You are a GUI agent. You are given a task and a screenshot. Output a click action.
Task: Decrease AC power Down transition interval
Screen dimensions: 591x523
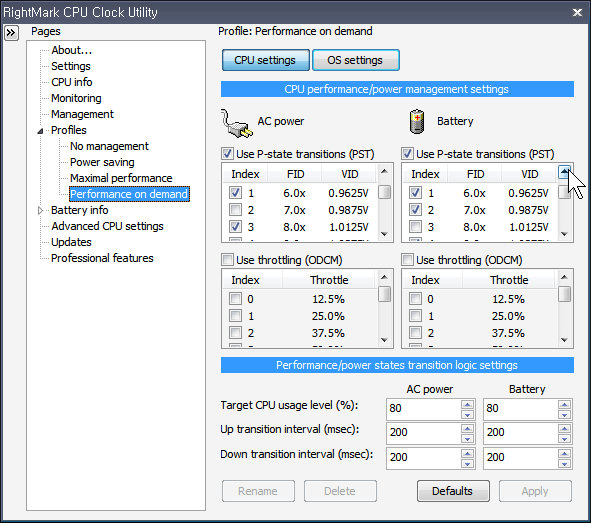pos(467,463)
